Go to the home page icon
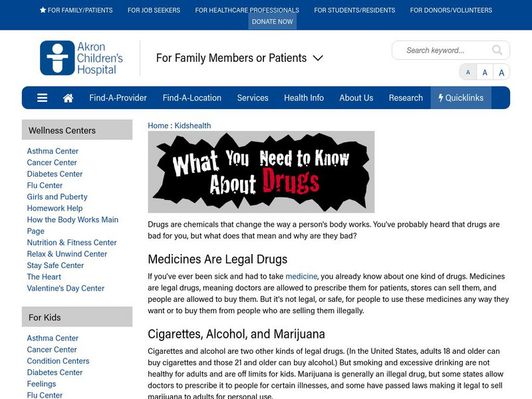Viewport: 532px width, 399px height. [68, 98]
